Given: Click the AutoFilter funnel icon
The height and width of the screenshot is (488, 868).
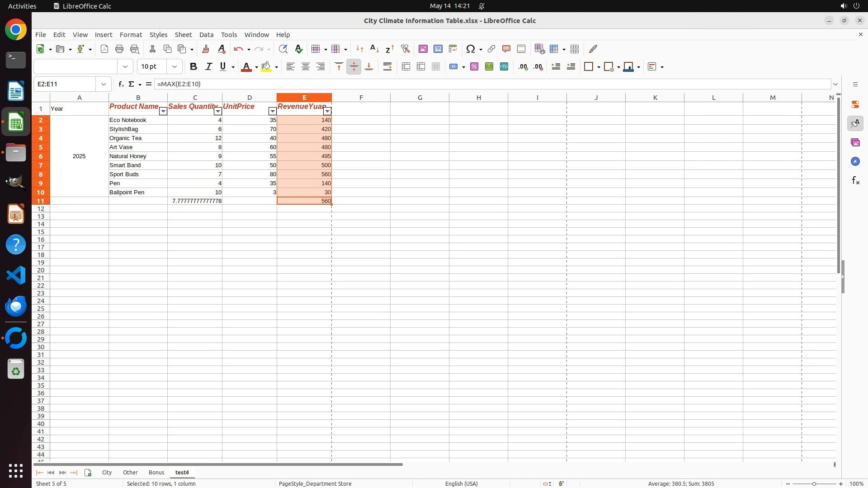Looking at the screenshot, I should click(x=405, y=49).
